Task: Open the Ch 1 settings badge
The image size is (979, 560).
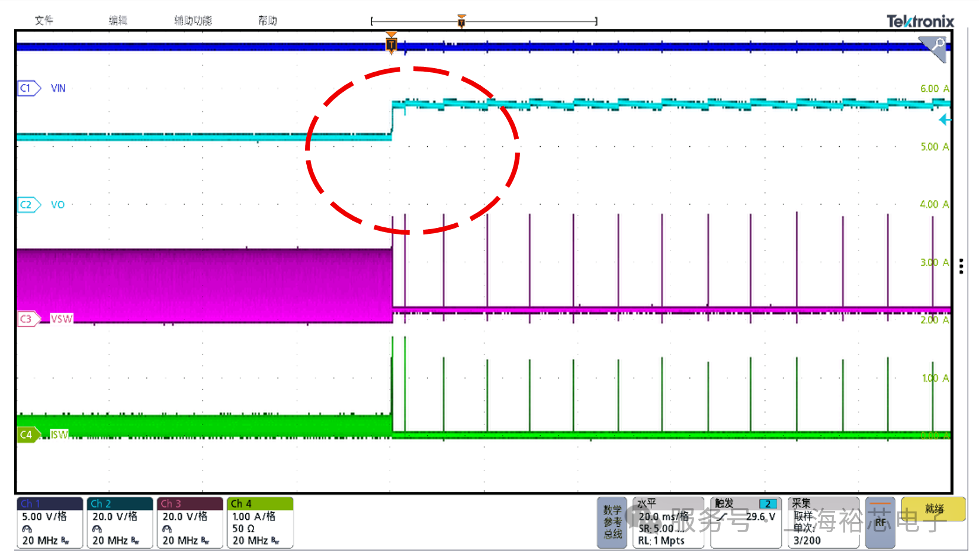Action: [x=50, y=522]
